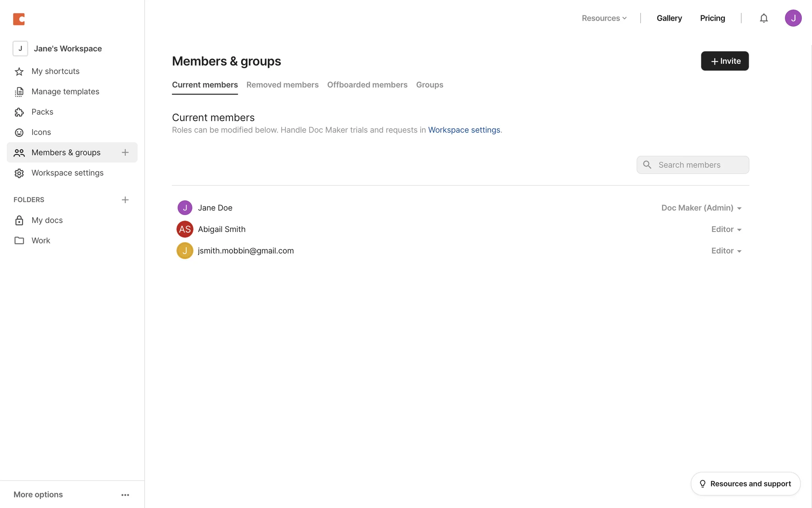Expand Jane Doe's Doc Maker (Admin) role dropdown
The height and width of the screenshot is (508, 812).
pos(701,208)
